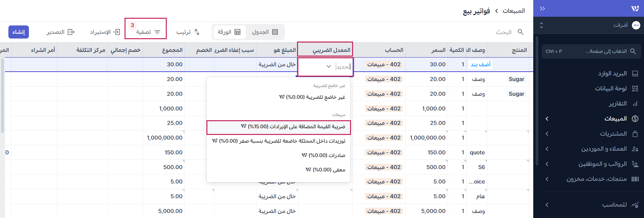Click the products barcode icon
The width and height of the screenshot is (644, 218).
tap(635, 179)
